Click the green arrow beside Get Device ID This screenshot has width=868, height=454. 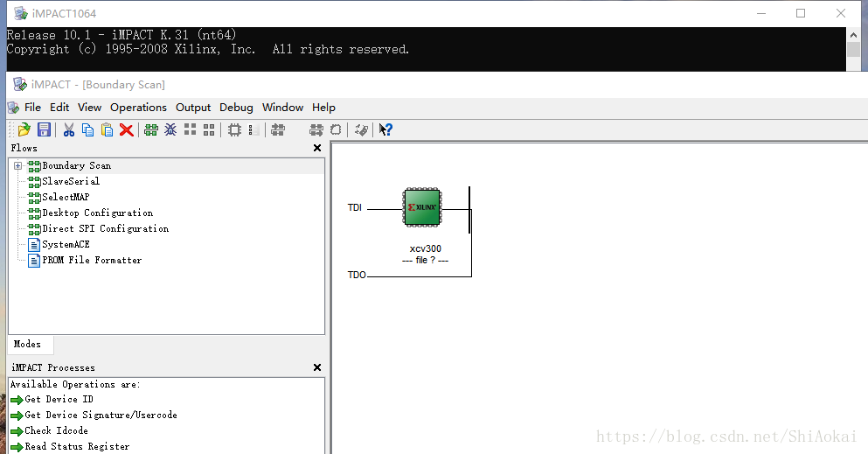click(17, 400)
